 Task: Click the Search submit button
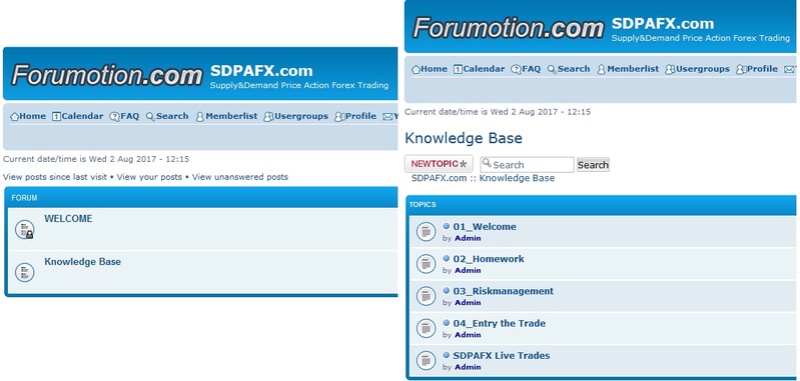[x=593, y=165]
